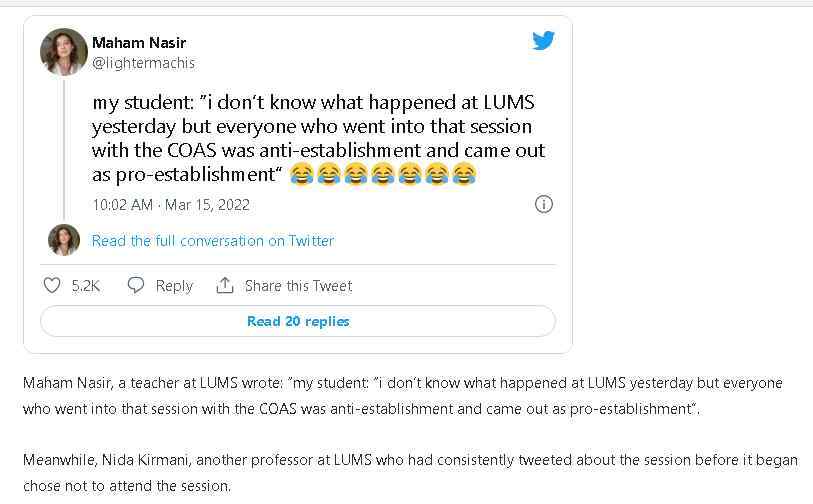This screenshot has width=813, height=504.
Task: Open the 10:02 AM · Mar 15, 2022 timestamp
Action: pos(171,204)
